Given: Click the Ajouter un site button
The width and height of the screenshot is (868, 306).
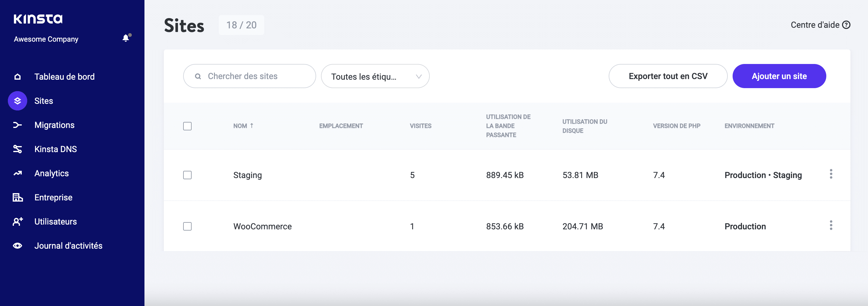Looking at the screenshot, I should click(779, 76).
